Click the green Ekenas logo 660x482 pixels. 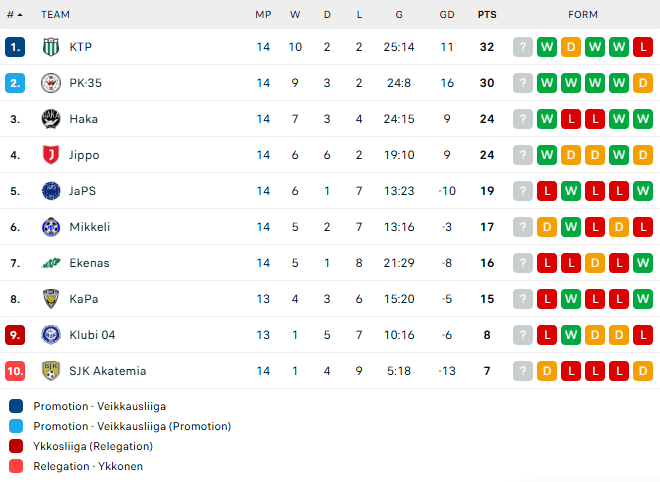pyautogui.click(x=51, y=263)
